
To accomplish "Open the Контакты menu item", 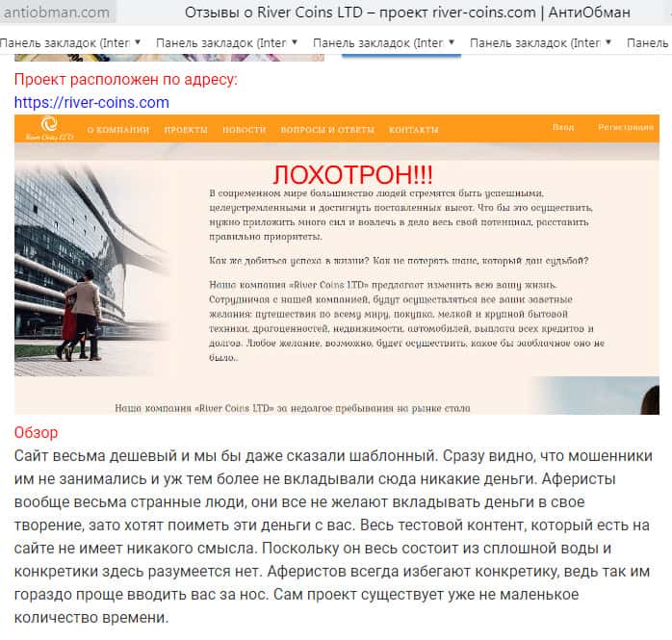I will pos(414,129).
